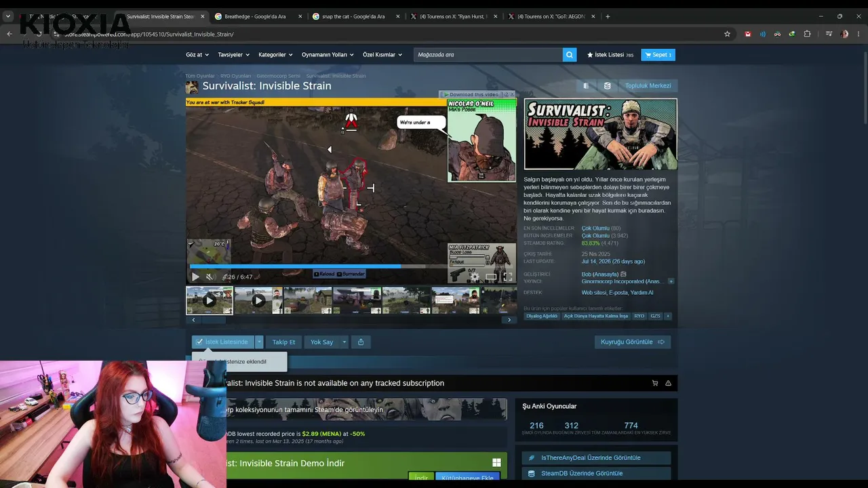Open IsThereAnyDeal Üzerinde Görüntüle link
Screen dimensions: 868x488
(596, 458)
